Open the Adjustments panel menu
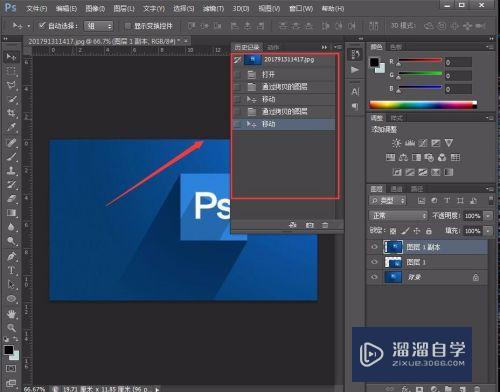Image resolution: width=500 pixels, height=392 pixels. 490,118
